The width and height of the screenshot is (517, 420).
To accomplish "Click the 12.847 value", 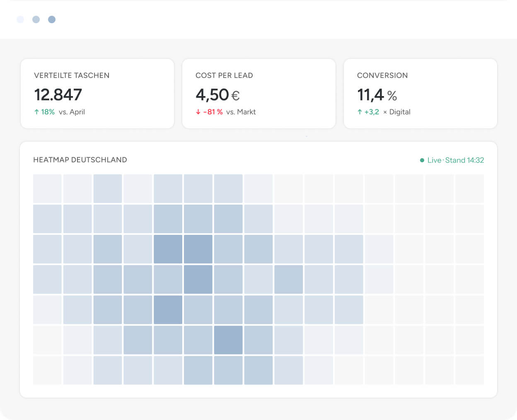I will pyautogui.click(x=58, y=95).
